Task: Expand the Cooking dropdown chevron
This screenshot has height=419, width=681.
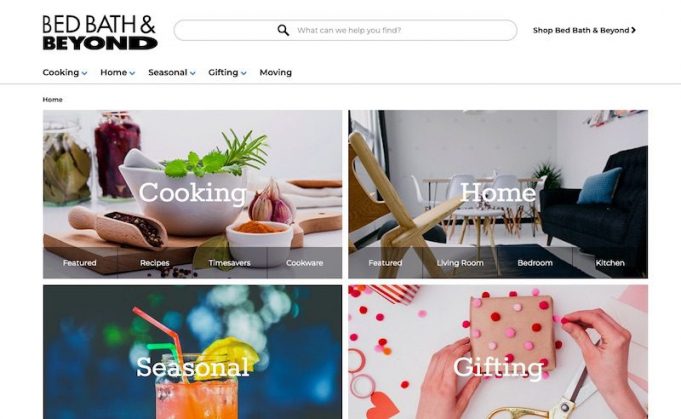Action: click(84, 73)
